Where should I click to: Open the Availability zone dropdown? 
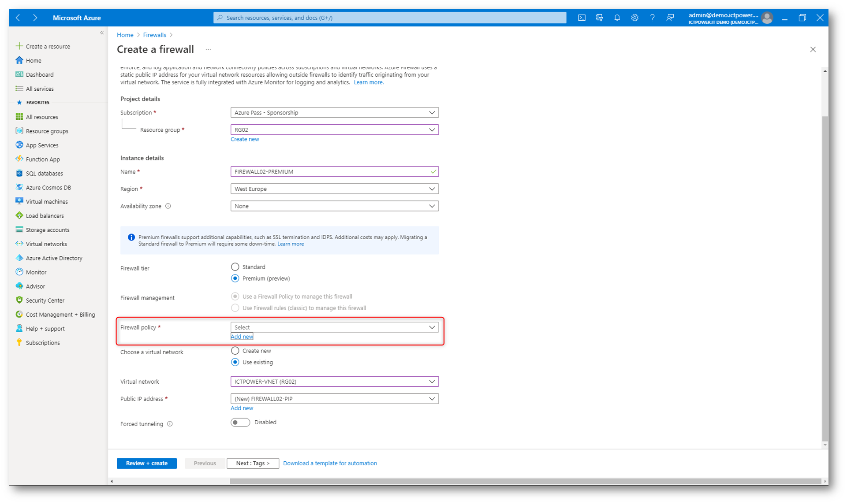point(335,206)
